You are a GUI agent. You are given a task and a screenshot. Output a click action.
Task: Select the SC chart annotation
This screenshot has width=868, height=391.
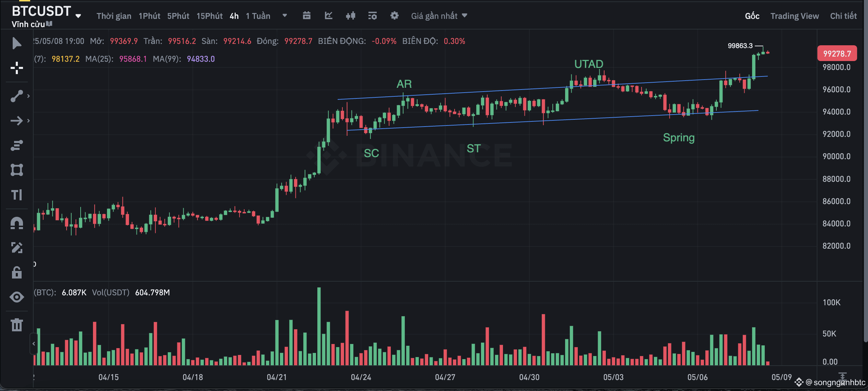[372, 153]
